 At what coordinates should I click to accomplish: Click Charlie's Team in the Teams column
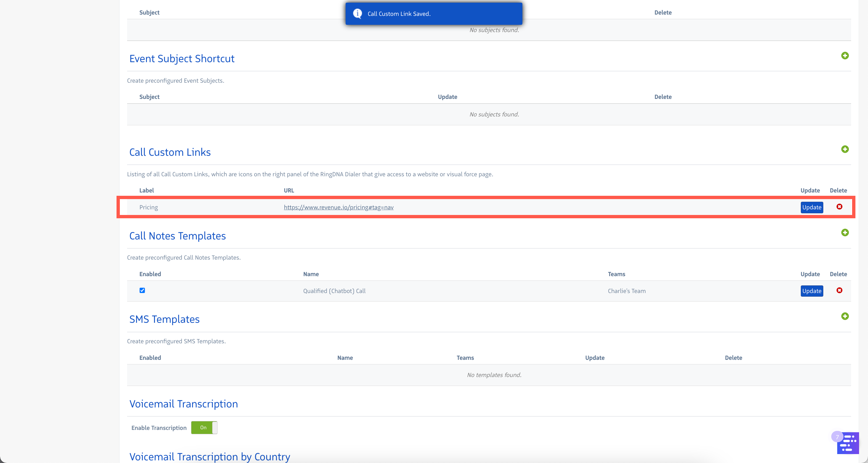pyautogui.click(x=626, y=291)
